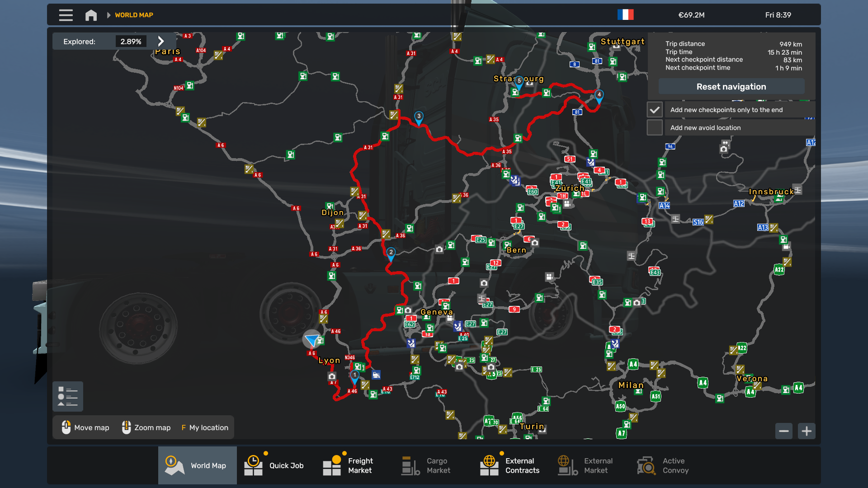Expand the Explored percentage panel arrow
Viewport: 868px width, 488px height.
point(161,42)
